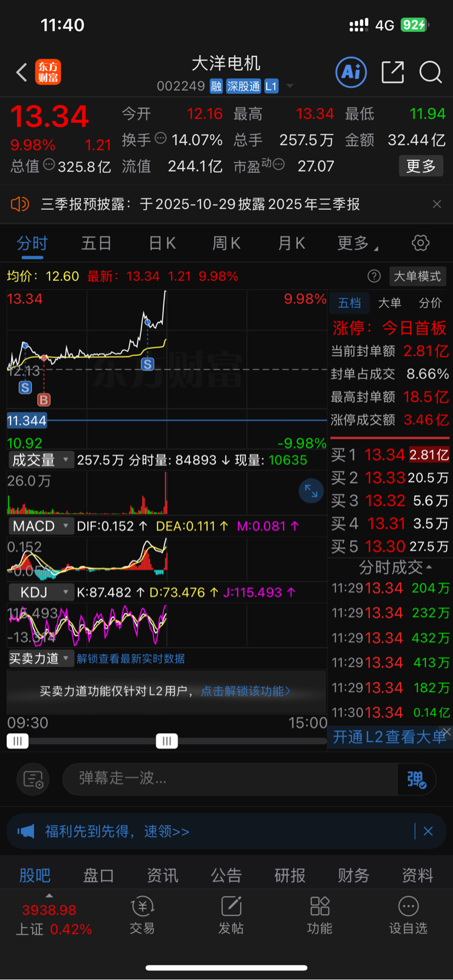This screenshot has width=453, height=980.
Task: Tap the 东方财富 app logo
Action: tap(48, 72)
